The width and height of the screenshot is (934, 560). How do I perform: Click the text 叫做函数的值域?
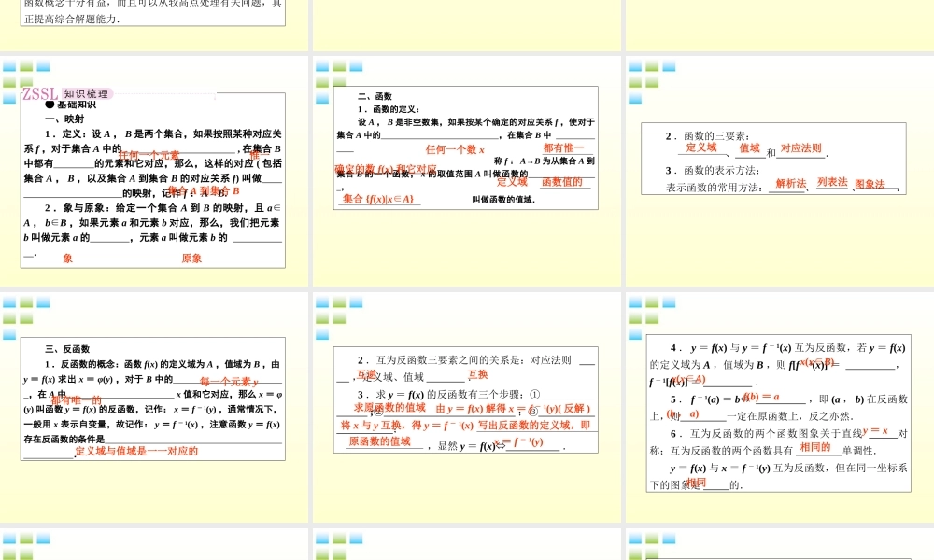503,200
